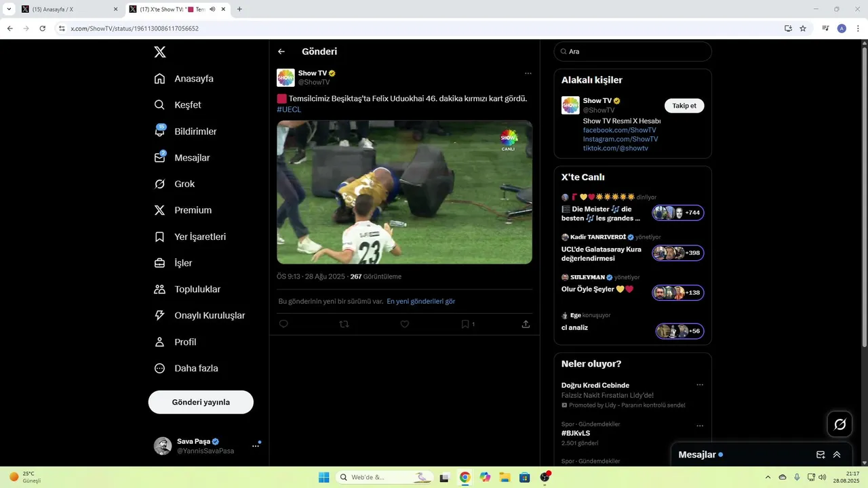The width and height of the screenshot is (868, 488).
Task: Open Chrome three-dot menu
Action: pyautogui.click(x=859, y=28)
